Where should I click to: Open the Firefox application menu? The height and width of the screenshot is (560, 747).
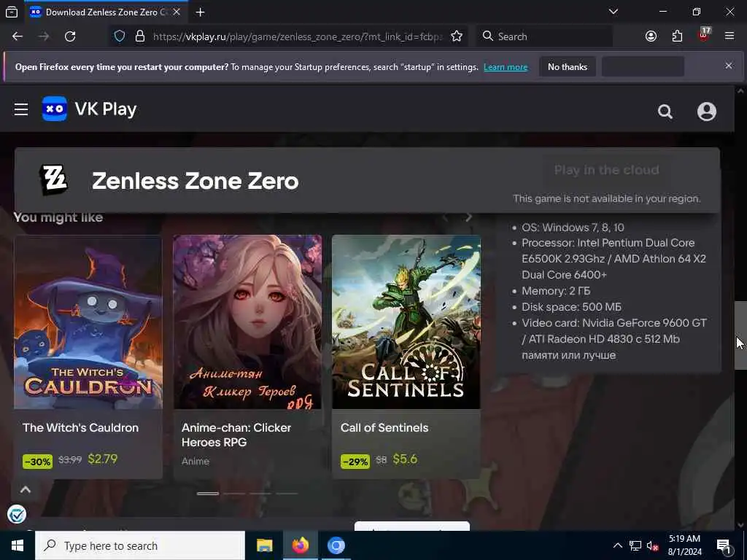point(729,36)
